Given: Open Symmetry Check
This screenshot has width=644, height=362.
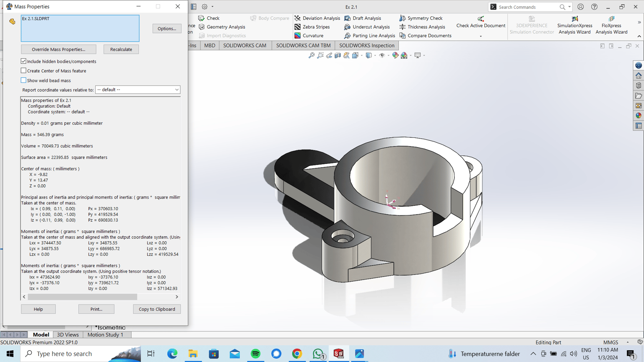Looking at the screenshot, I should point(421,18).
